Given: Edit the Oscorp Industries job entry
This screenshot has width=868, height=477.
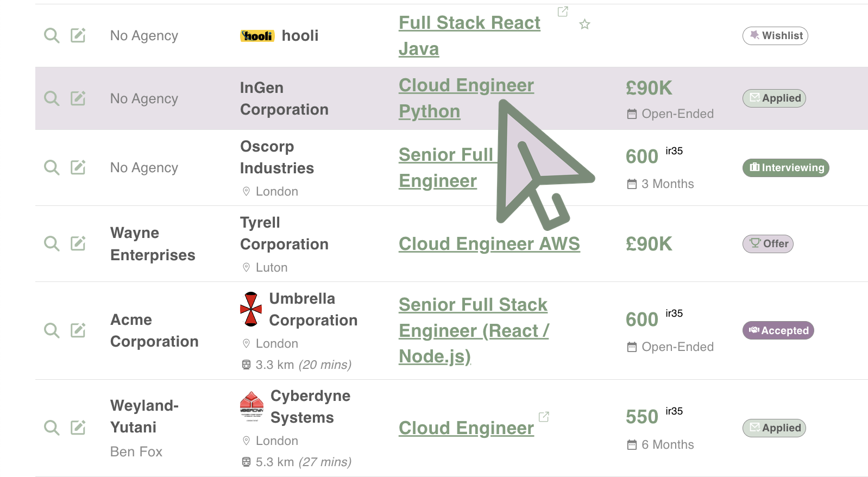Looking at the screenshot, I should 78,167.
